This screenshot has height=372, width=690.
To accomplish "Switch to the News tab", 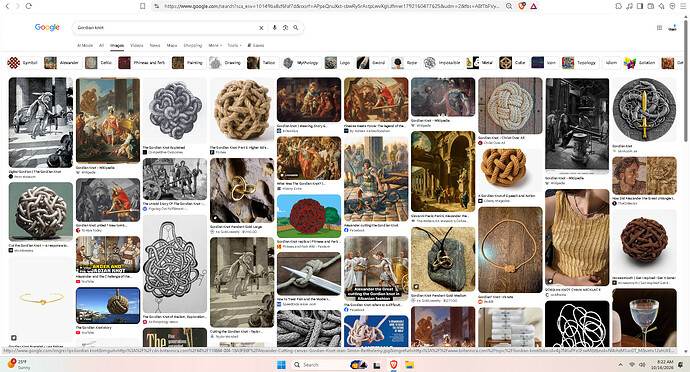I will (155, 45).
